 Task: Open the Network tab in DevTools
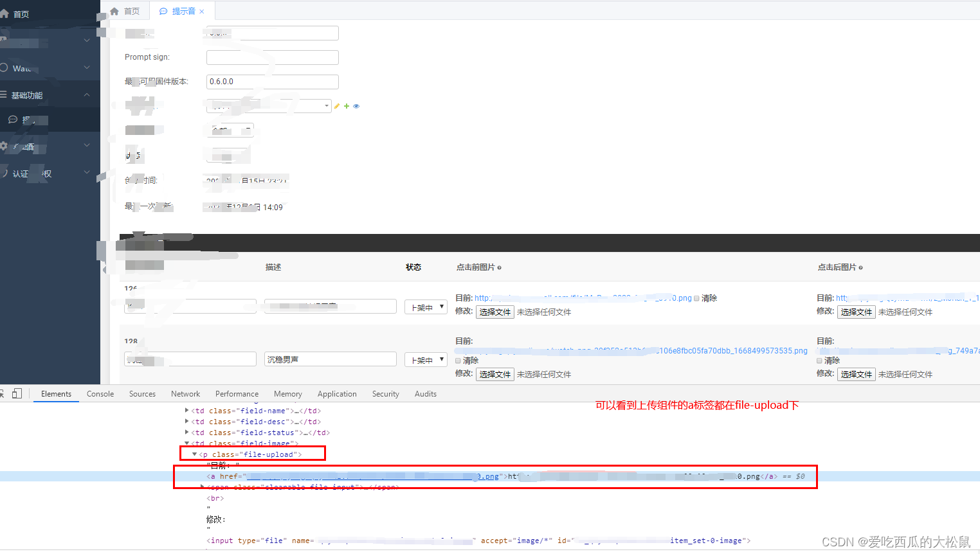[x=185, y=394]
